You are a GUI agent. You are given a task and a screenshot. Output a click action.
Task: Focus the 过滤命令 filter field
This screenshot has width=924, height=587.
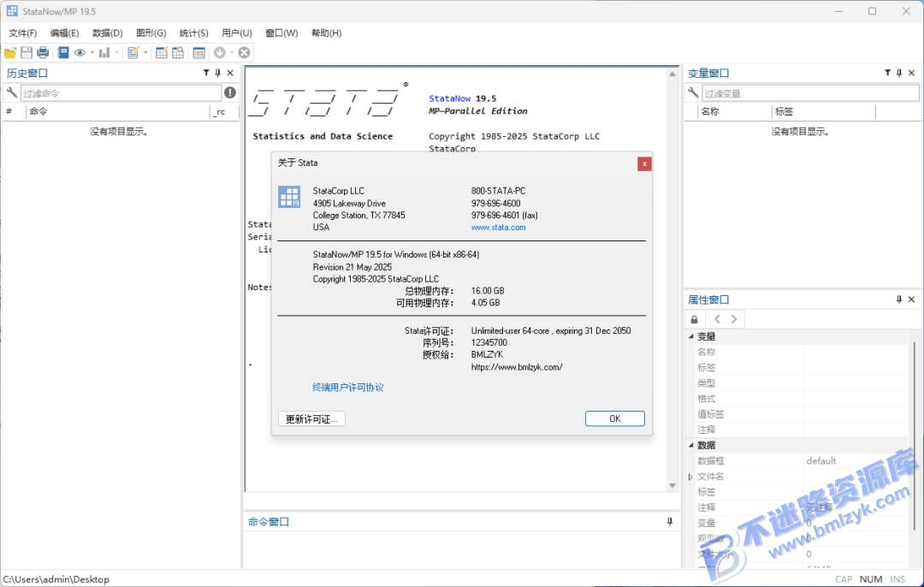click(x=121, y=93)
